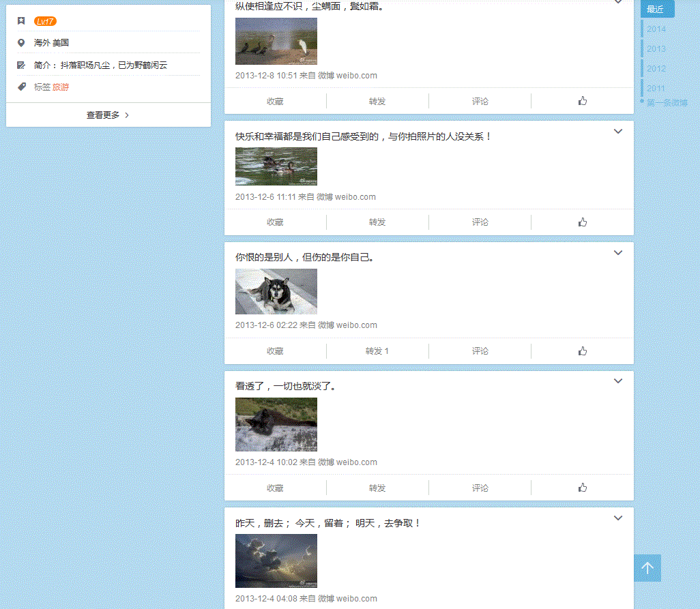
Task: Click thumbs-up on the 你恨的是别人 post
Action: pos(582,351)
